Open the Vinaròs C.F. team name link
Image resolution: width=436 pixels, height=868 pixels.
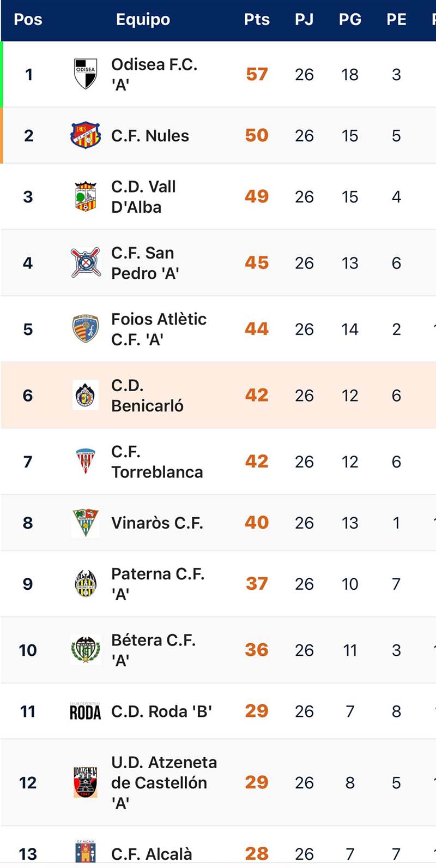157,523
